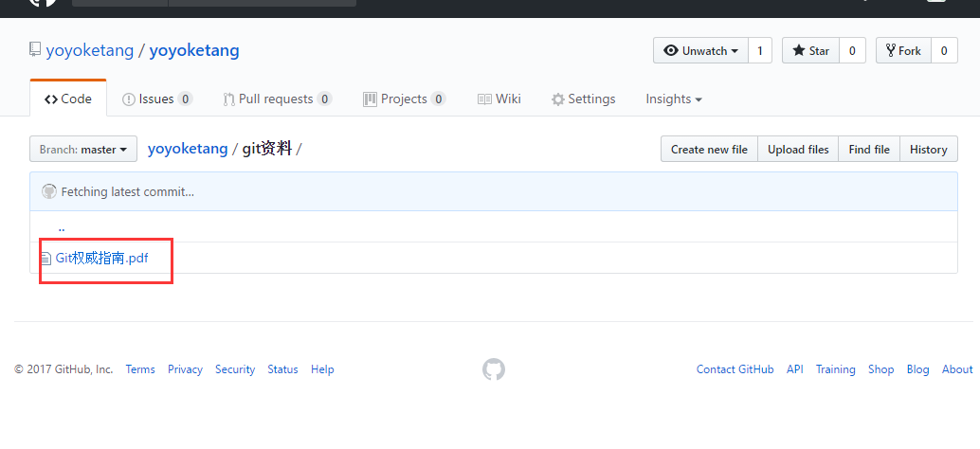Click the Blog footer link
The image size is (980, 449).
(917, 369)
